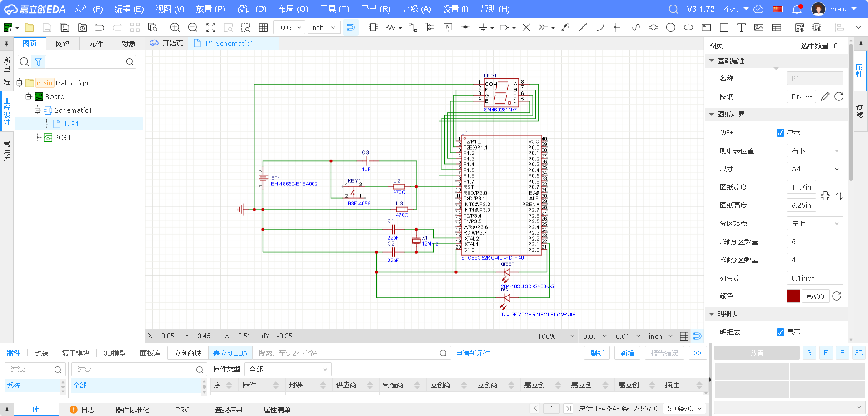Toggle the F view button
Viewport: 868px width, 416px height.
826,353
